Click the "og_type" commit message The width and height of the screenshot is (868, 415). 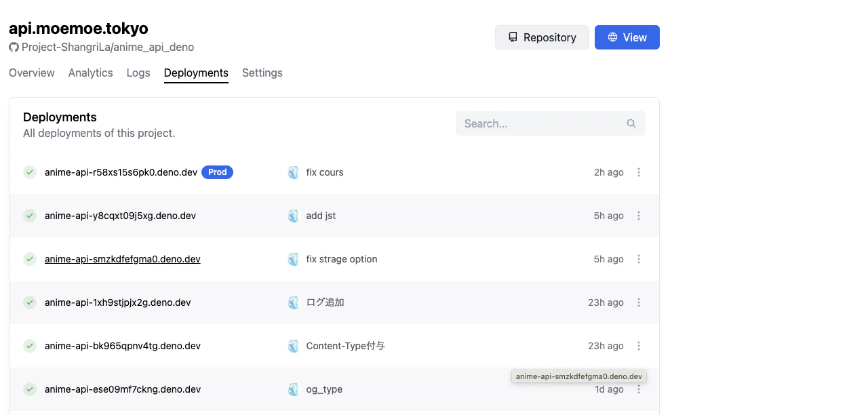324,389
